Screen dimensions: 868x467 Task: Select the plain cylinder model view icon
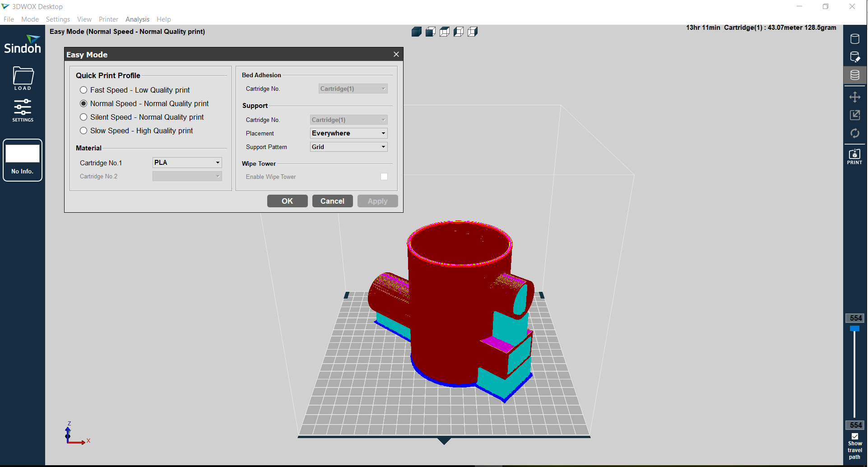[x=854, y=39]
